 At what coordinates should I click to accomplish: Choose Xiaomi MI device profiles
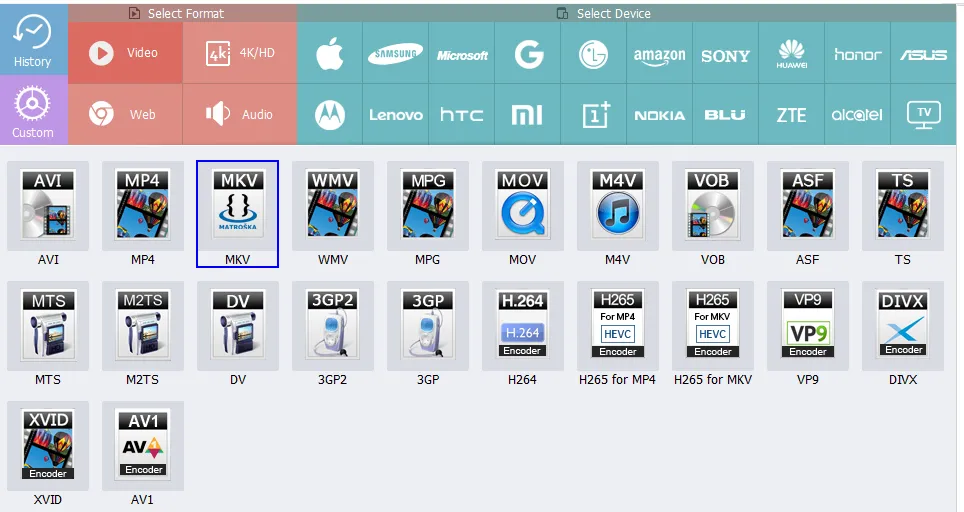pos(527,114)
